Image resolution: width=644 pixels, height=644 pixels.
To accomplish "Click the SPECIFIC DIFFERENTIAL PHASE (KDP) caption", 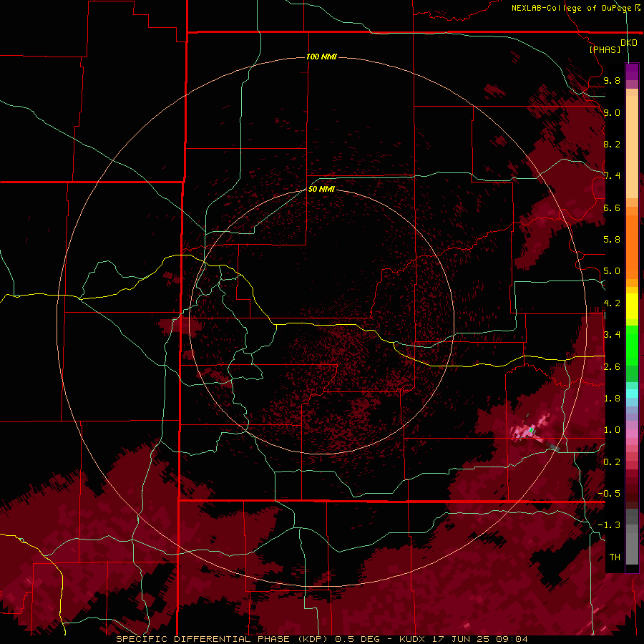I will click(x=224, y=639).
